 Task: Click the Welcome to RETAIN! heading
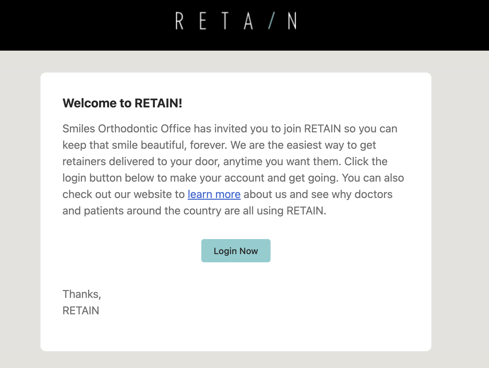coord(122,103)
